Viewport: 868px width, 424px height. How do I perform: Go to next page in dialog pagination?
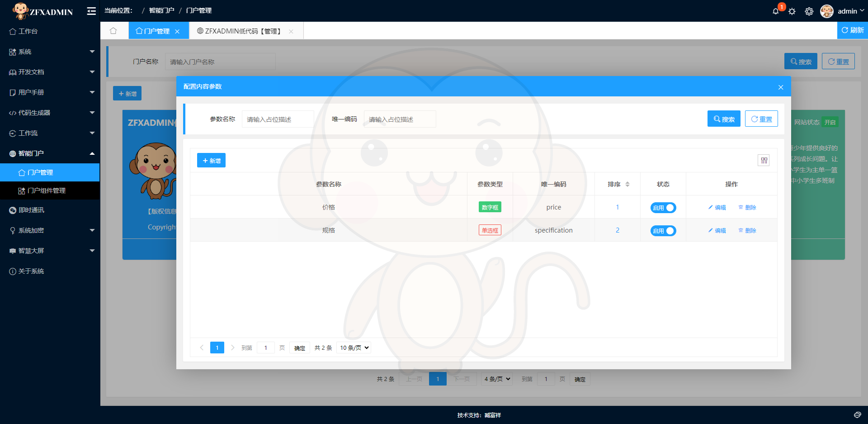(232, 348)
